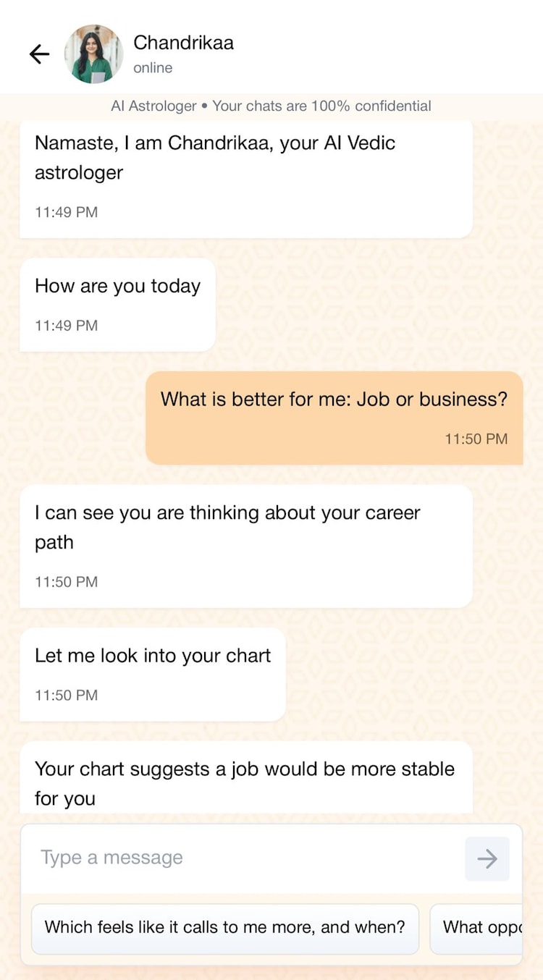Open Chandrikaa's profile photo
The height and width of the screenshot is (980, 543).
[x=93, y=54]
